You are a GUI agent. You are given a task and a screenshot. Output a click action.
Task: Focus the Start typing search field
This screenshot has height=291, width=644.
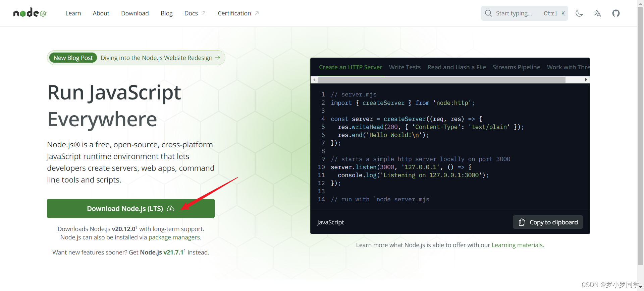pos(524,13)
